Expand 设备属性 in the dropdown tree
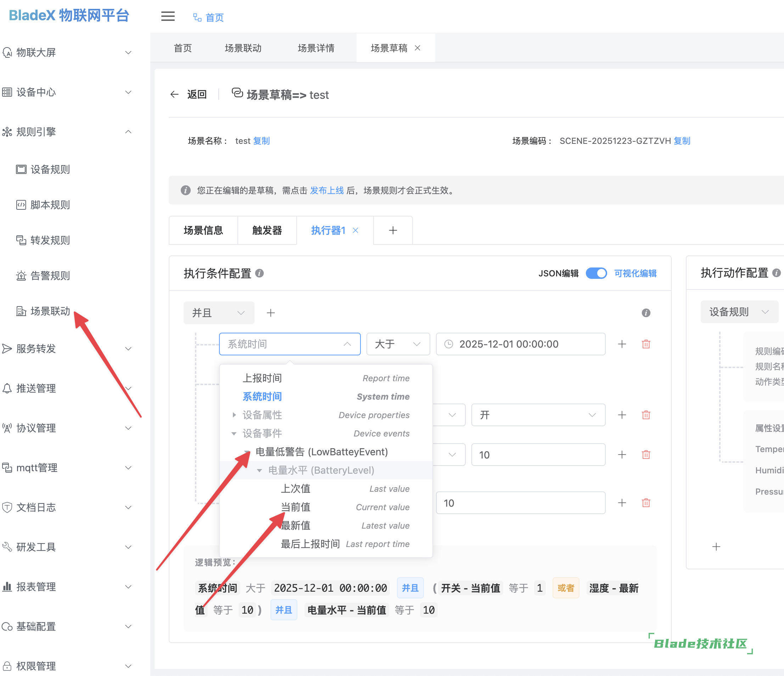The height and width of the screenshot is (676, 784). click(x=234, y=415)
